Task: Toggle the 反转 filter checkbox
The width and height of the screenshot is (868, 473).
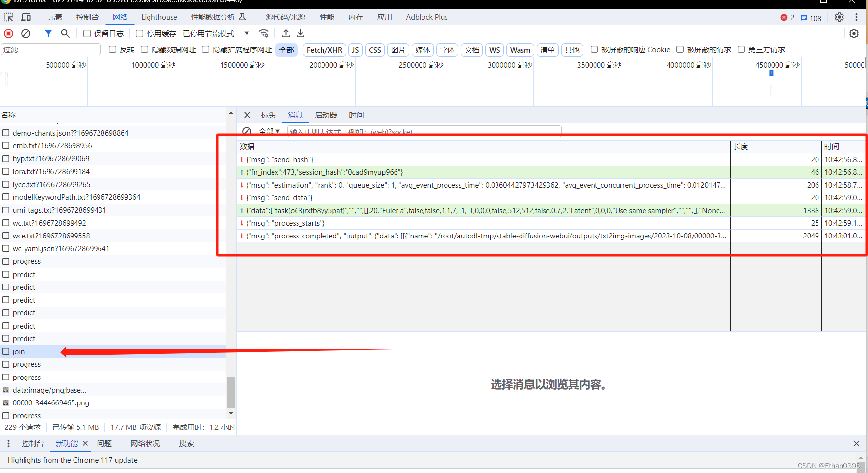Action: tap(113, 49)
